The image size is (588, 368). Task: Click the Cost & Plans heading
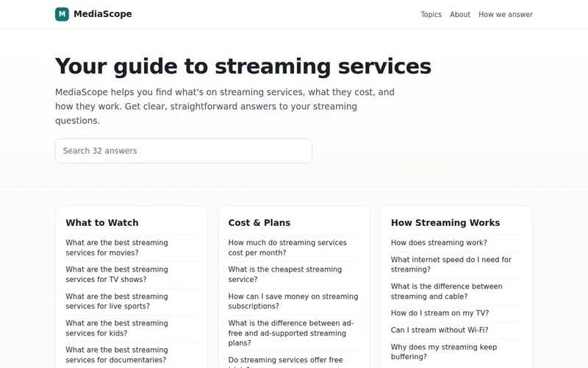tap(259, 222)
